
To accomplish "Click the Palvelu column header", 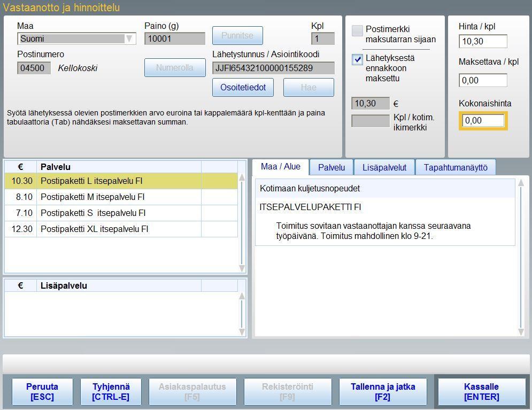I will (x=119, y=167).
